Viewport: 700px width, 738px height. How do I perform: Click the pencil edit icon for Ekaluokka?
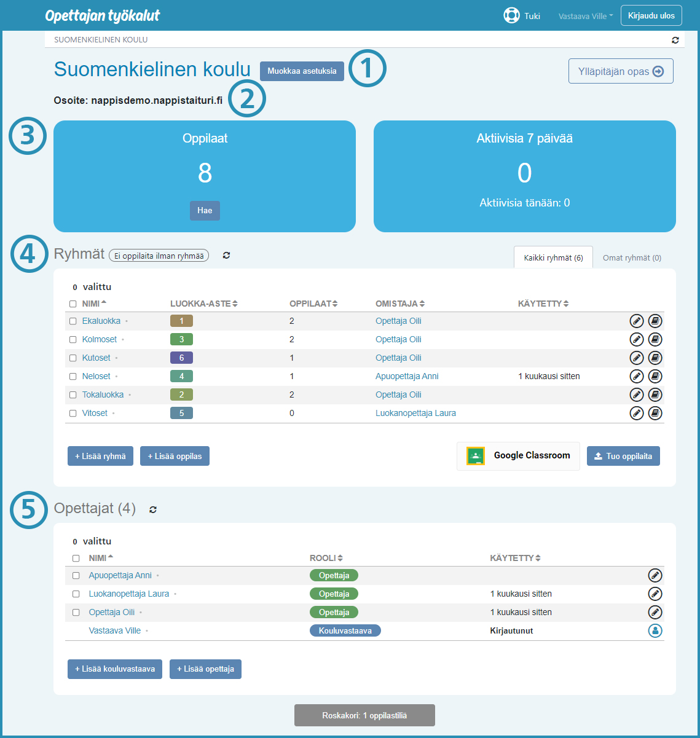click(x=637, y=321)
